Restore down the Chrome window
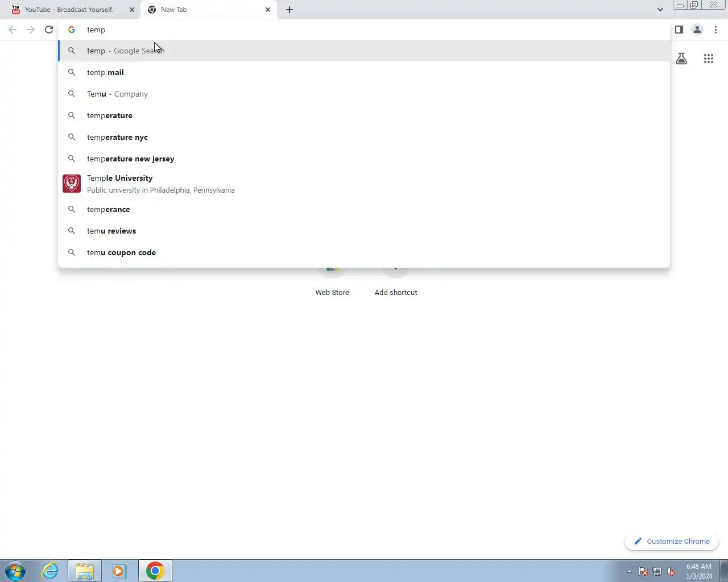 (x=694, y=5)
